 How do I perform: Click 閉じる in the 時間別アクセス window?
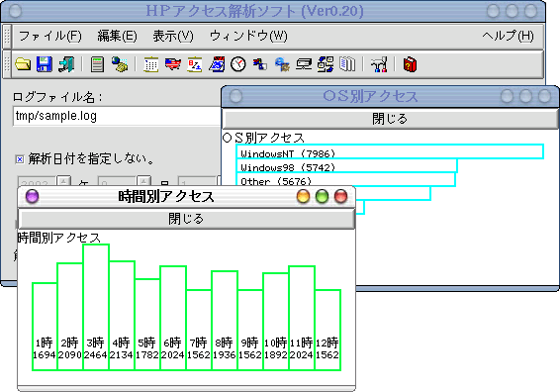click(186, 219)
